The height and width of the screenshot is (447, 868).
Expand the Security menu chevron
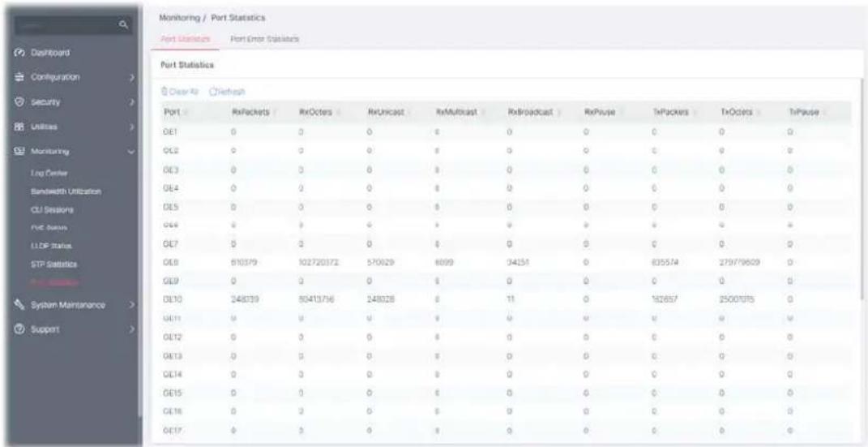131,102
